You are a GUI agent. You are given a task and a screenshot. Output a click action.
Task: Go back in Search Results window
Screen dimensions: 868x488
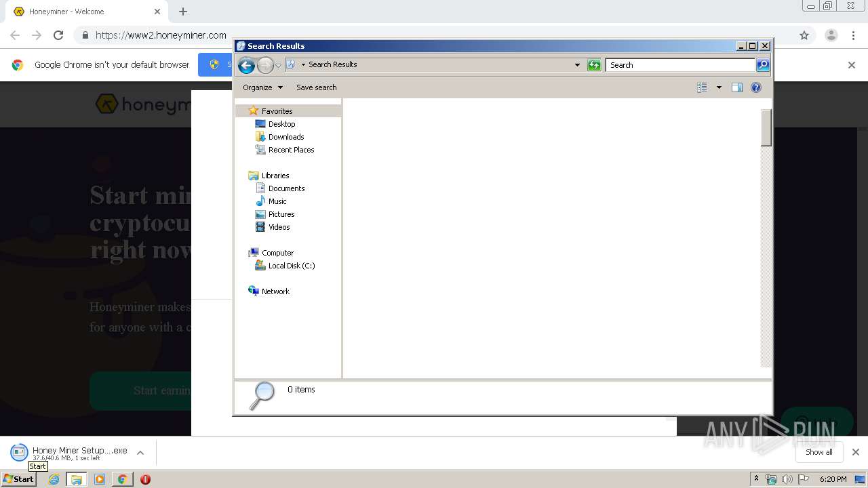tap(246, 65)
